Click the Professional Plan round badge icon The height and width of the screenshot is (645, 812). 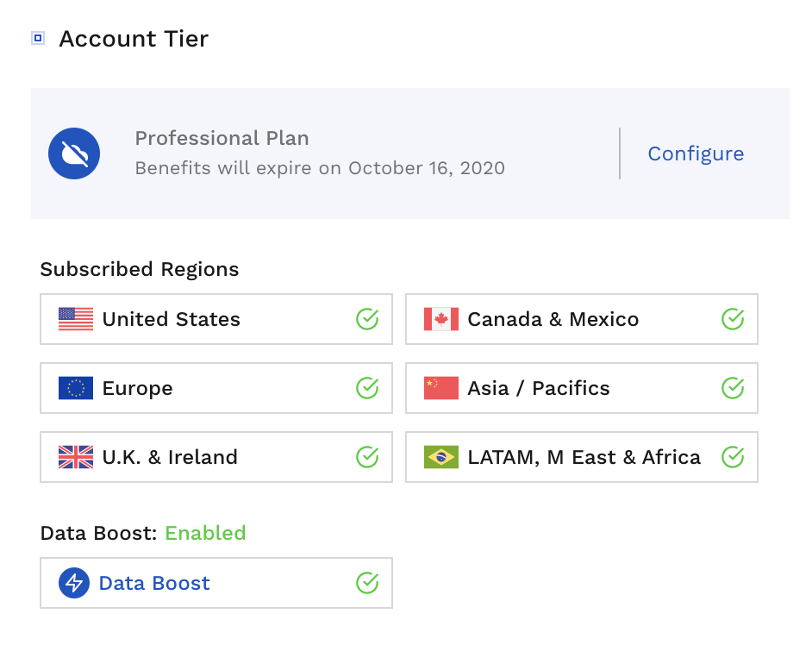tap(74, 153)
